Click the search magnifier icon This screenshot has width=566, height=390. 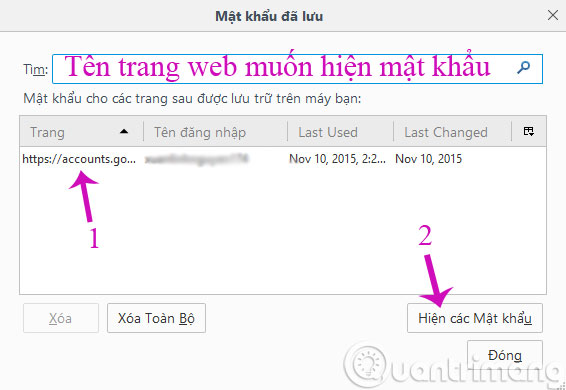click(x=523, y=67)
